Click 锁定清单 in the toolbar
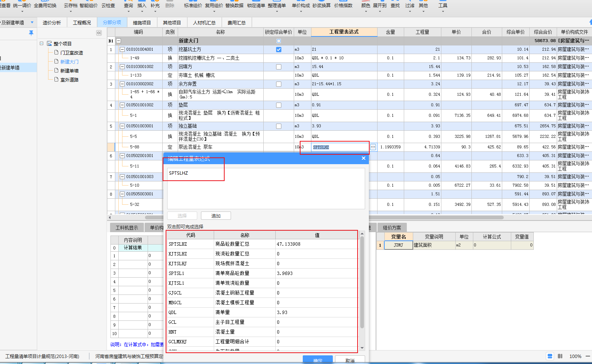This screenshot has height=364, width=592. 256,6
